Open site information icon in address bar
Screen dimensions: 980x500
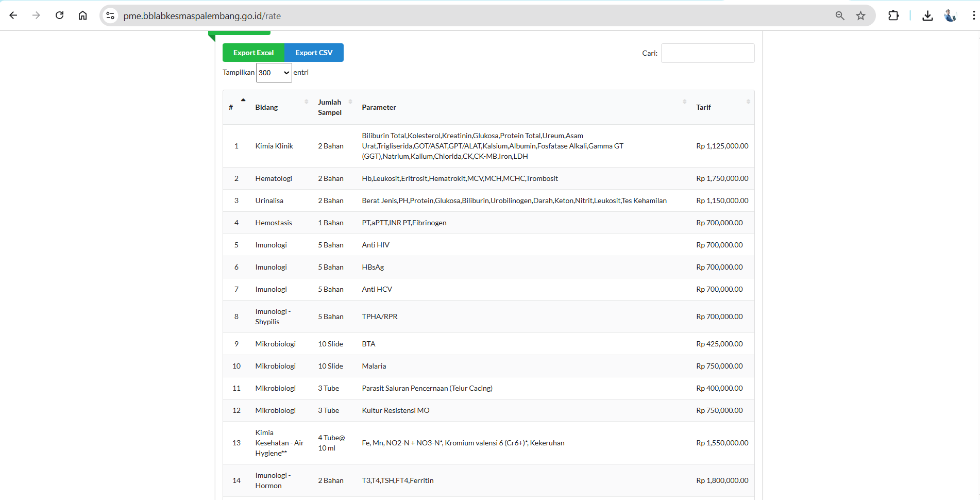pyautogui.click(x=110, y=15)
